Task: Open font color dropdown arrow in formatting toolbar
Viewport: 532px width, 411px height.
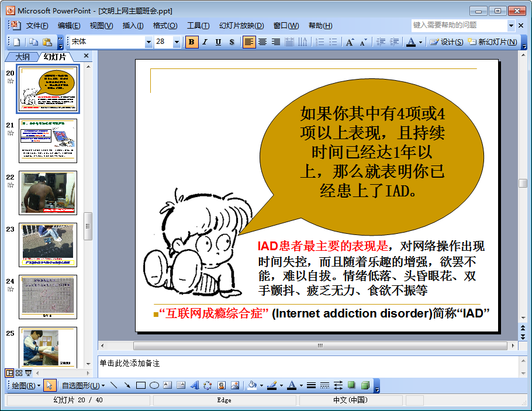Action: click(x=421, y=43)
